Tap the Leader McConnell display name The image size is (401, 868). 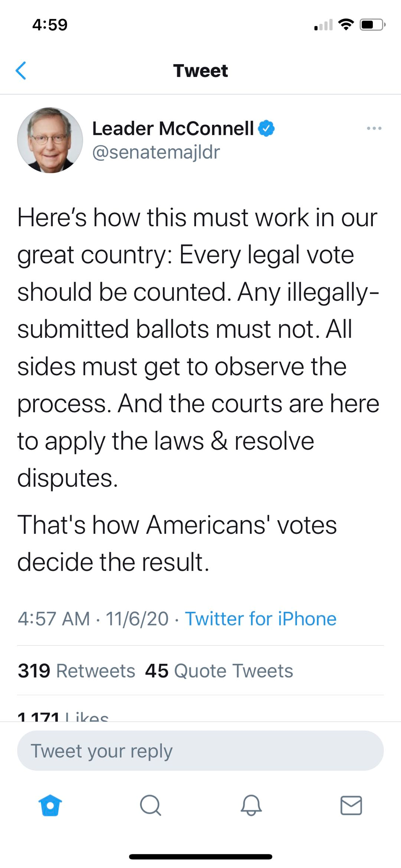coord(173,128)
